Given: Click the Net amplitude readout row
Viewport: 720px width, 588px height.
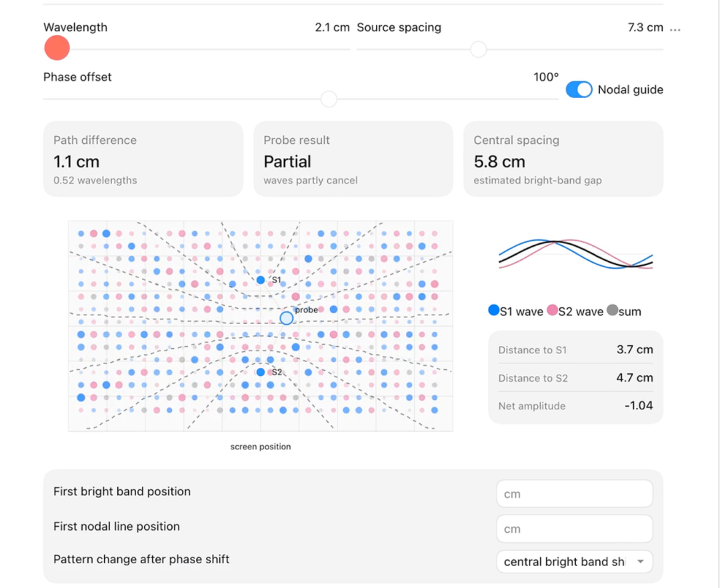Looking at the screenshot, I should (575, 406).
